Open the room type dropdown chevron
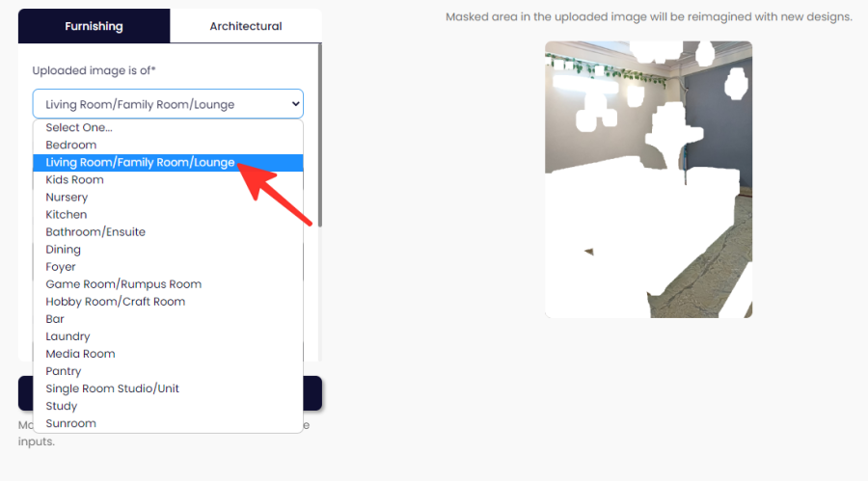868x481 pixels. pos(296,104)
